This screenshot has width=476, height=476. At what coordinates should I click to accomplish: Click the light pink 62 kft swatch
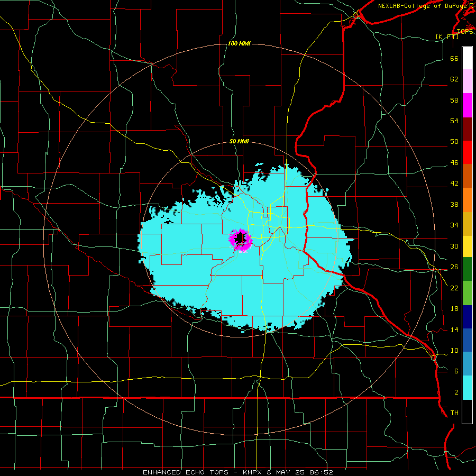pos(467,81)
